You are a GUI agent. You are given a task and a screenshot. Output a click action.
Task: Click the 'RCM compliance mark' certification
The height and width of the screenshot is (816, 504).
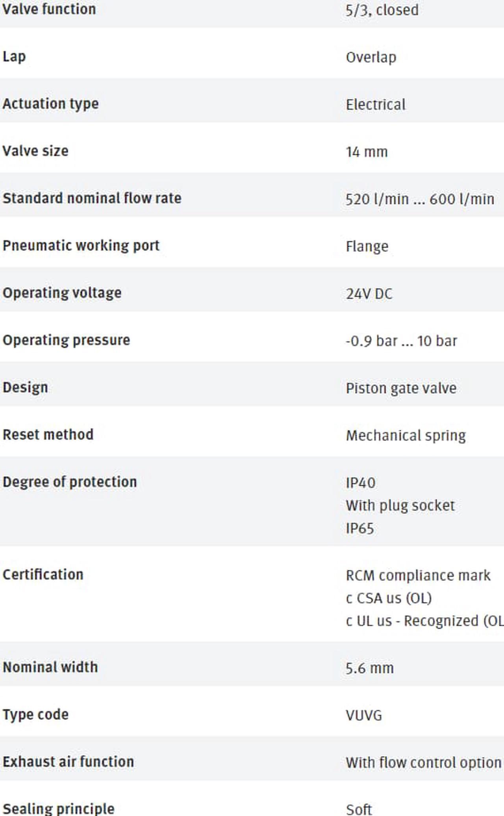[x=418, y=575]
